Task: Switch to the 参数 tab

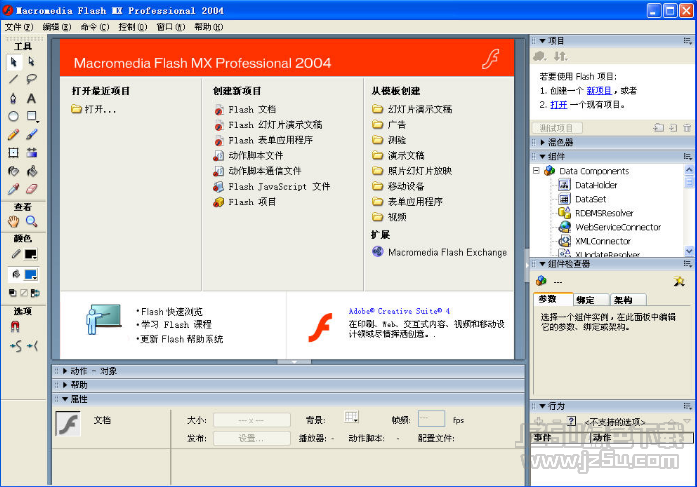Action: [553, 299]
